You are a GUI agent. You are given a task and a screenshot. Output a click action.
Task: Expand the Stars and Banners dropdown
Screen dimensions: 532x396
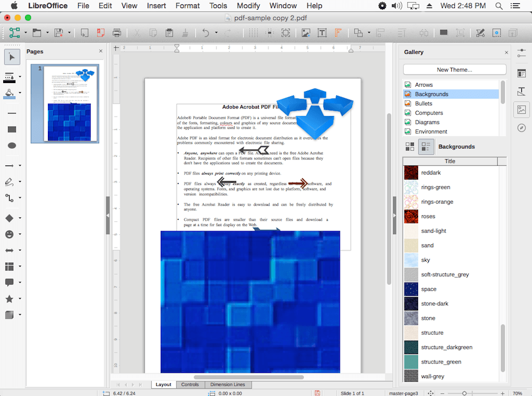pos(20,299)
